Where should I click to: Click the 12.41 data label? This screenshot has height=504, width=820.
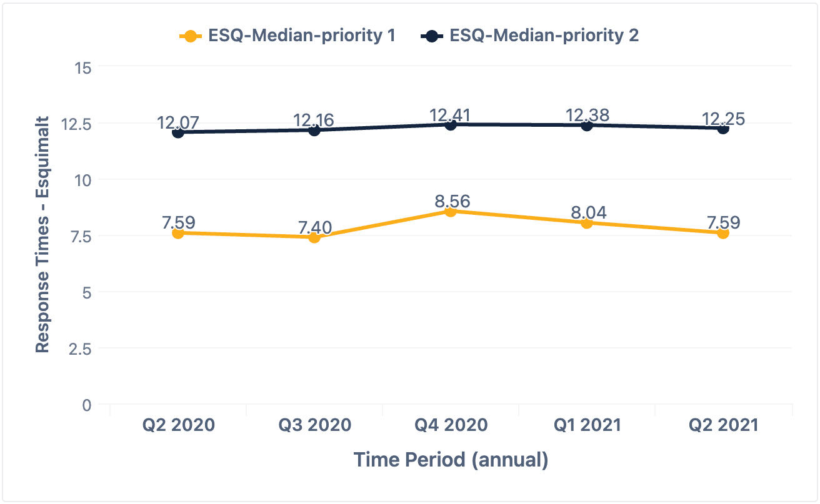click(451, 115)
